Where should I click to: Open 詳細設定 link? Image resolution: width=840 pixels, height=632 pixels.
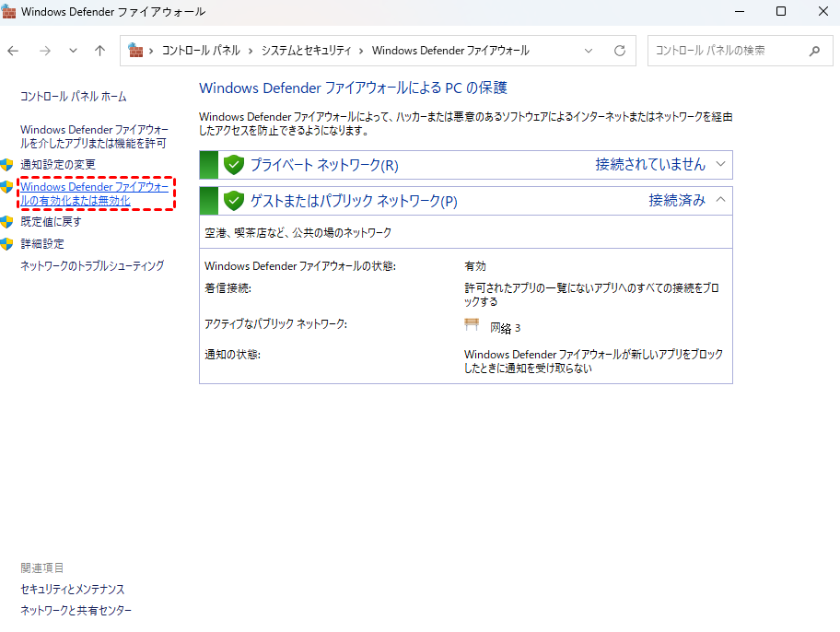(42, 243)
